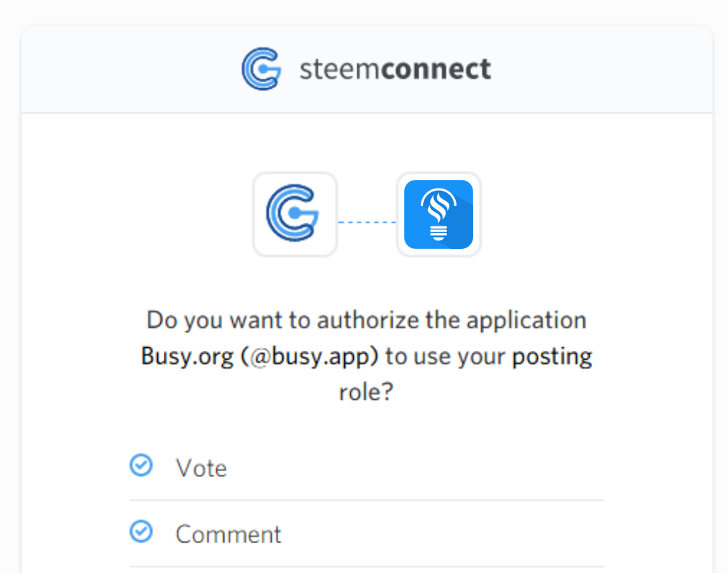Click the Busy.org application name
Viewport: 728px width, 573px height.
tap(187, 357)
